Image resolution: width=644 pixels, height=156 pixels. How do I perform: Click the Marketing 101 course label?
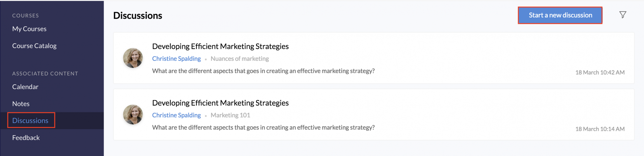coord(231,115)
